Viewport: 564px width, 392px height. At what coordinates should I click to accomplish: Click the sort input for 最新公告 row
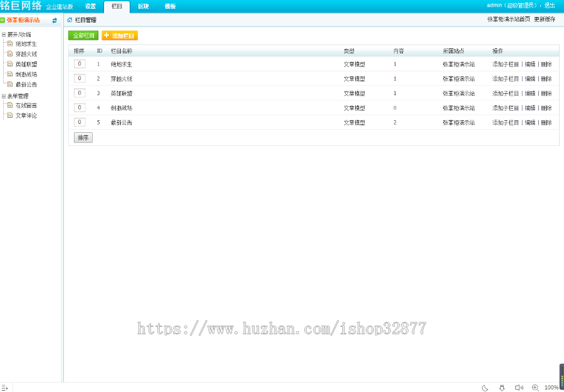point(80,122)
